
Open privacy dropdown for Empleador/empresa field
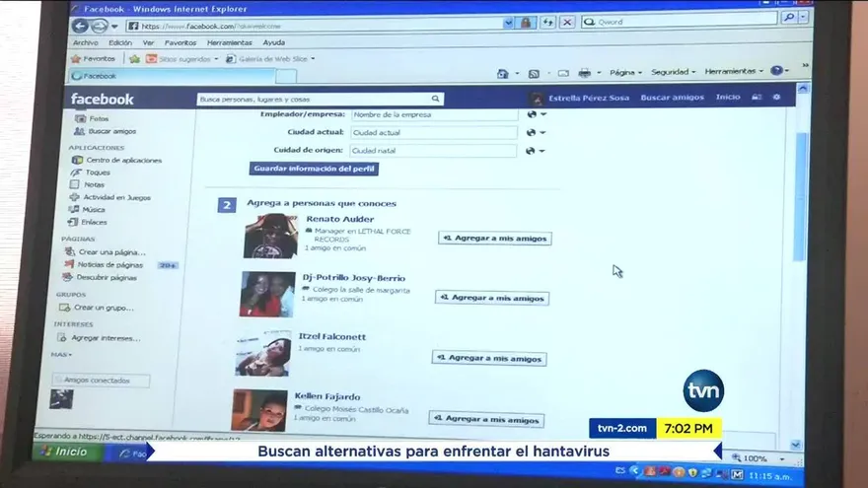537,114
